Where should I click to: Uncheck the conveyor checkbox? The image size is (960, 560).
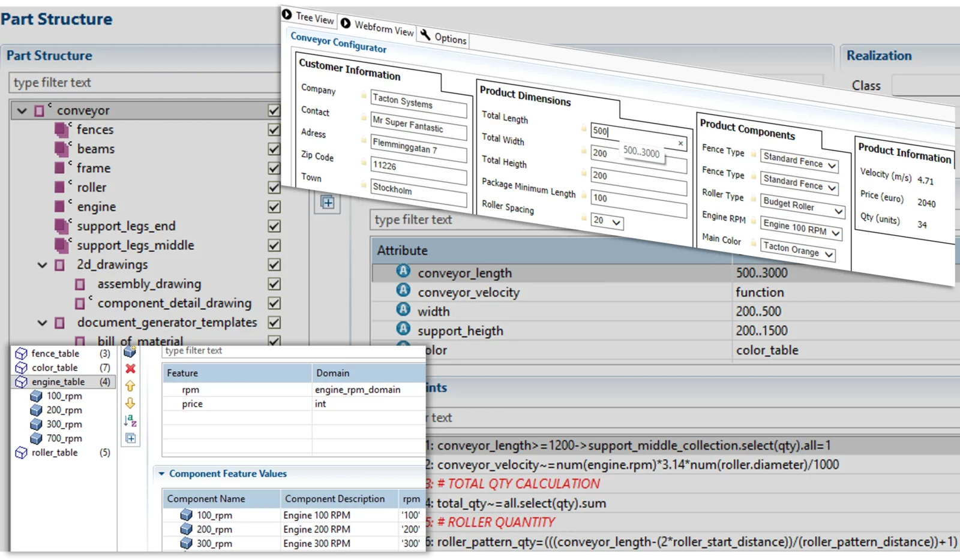[x=274, y=110]
